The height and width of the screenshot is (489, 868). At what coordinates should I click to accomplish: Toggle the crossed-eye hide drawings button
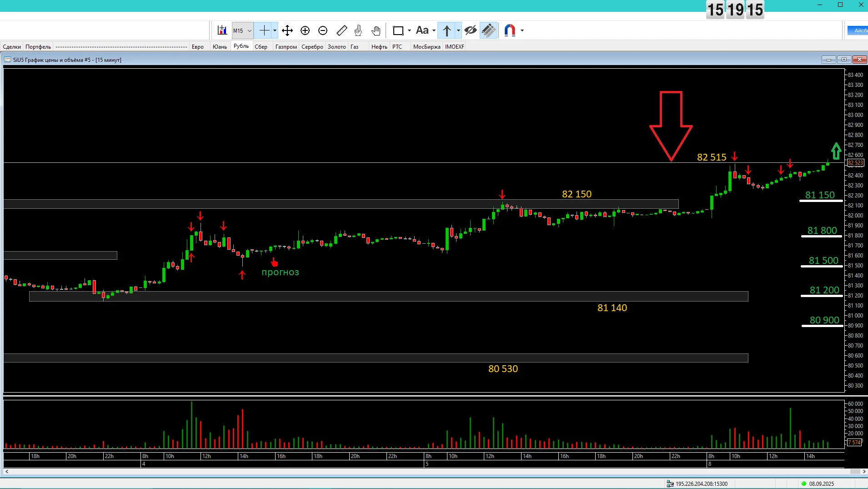[471, 30]
